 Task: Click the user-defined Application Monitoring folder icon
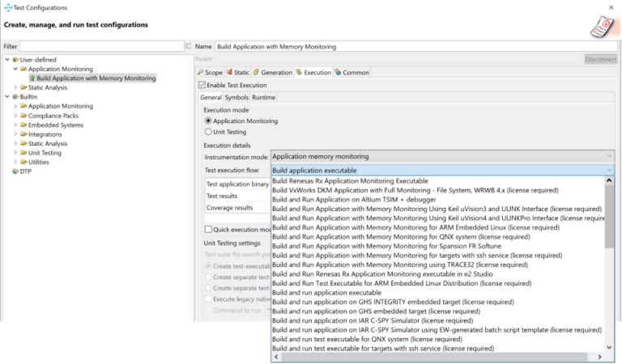click(23, 69)
